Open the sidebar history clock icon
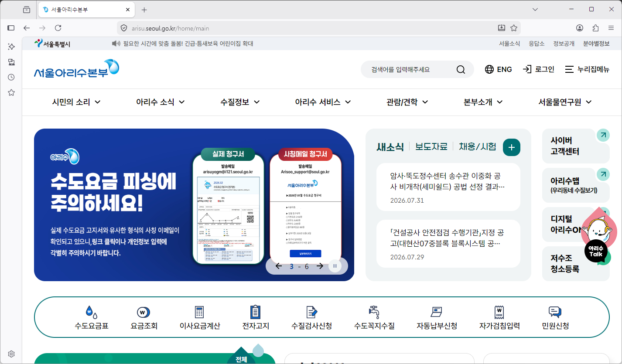 (x=11, y=77)
